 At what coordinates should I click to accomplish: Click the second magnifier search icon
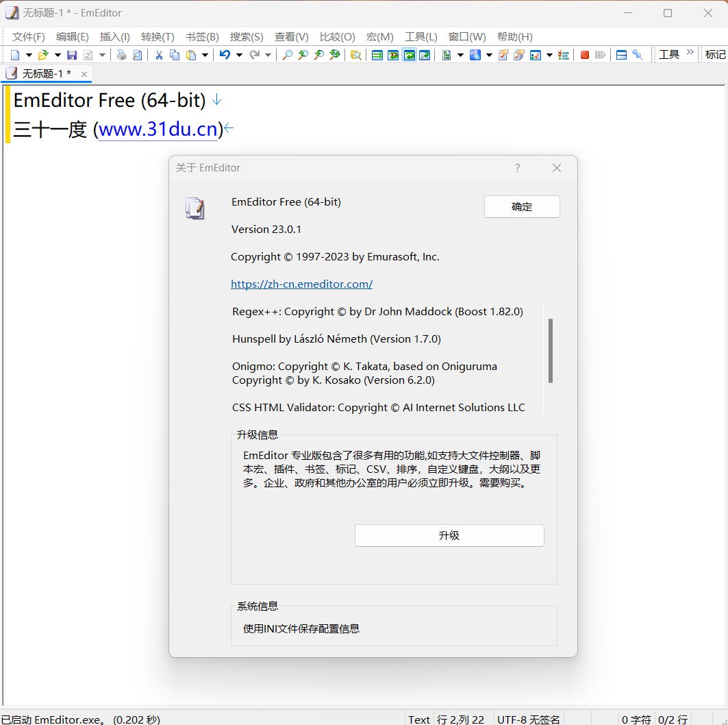point(303,56)
